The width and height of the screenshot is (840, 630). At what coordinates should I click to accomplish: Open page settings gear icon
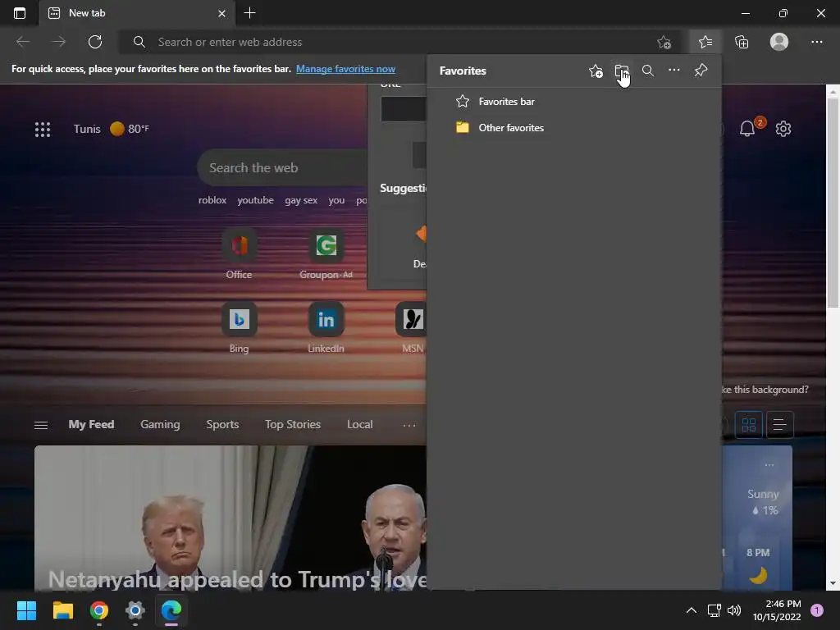point(783,129)
